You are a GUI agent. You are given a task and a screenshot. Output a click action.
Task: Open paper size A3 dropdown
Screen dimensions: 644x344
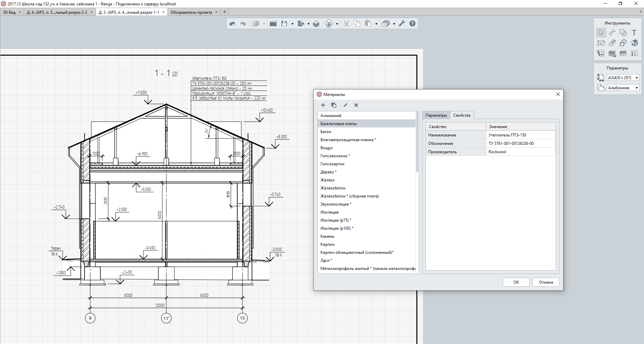(x=623, y=78)
